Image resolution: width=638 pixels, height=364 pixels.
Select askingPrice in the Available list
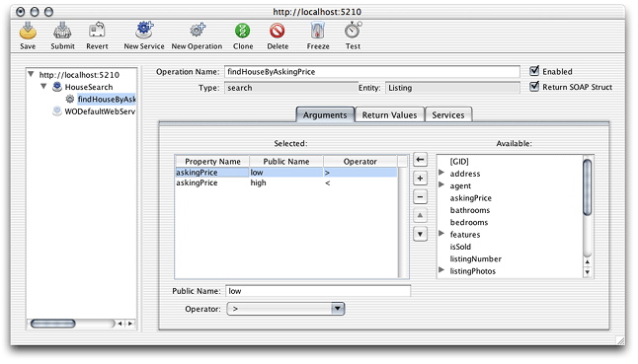(x=471, y=198)
